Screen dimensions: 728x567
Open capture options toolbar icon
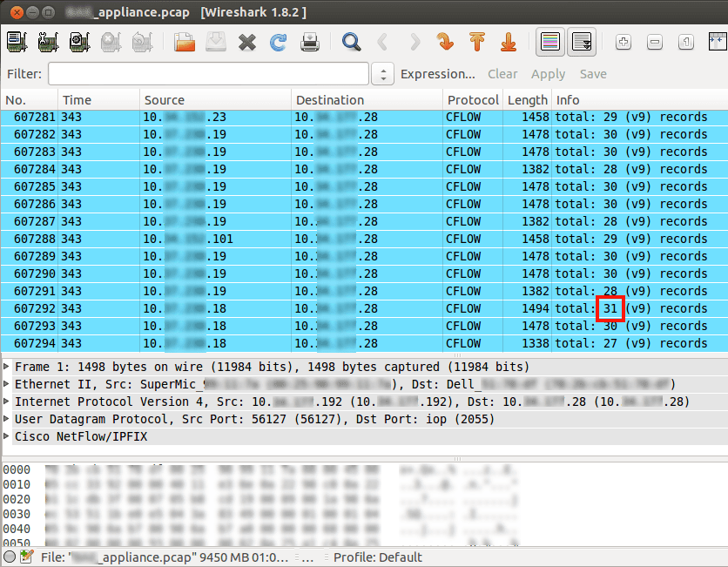click(48, 42)
